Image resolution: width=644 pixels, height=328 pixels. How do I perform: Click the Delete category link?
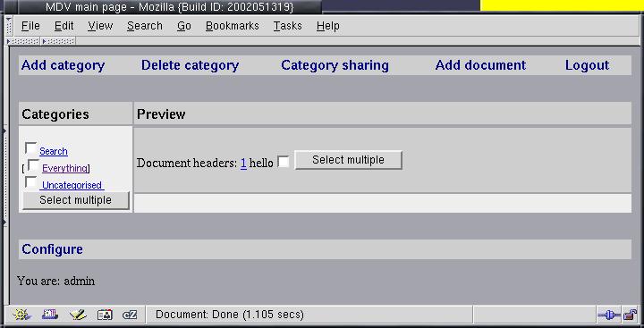point(190,65)
